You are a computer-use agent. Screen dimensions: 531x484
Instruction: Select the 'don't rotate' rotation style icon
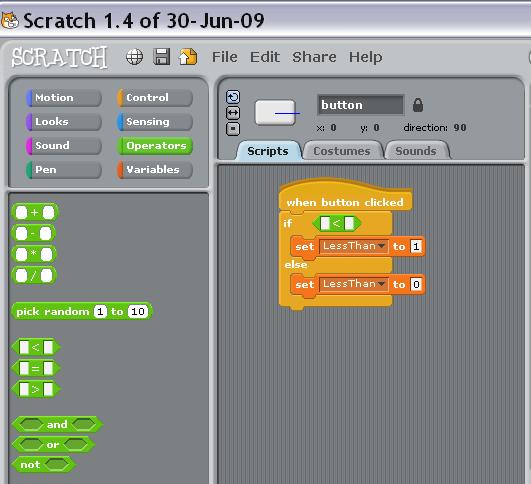pos(233,129)
